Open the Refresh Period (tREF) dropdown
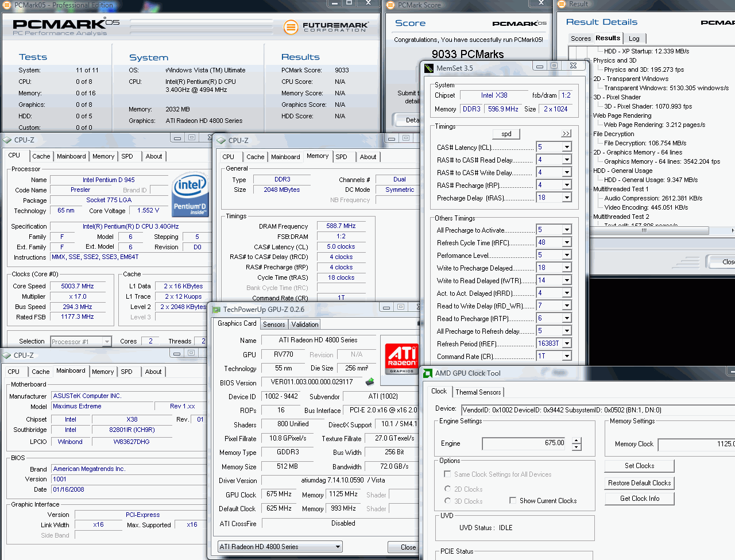Screen dimensions: 735x560 point(567,343)
